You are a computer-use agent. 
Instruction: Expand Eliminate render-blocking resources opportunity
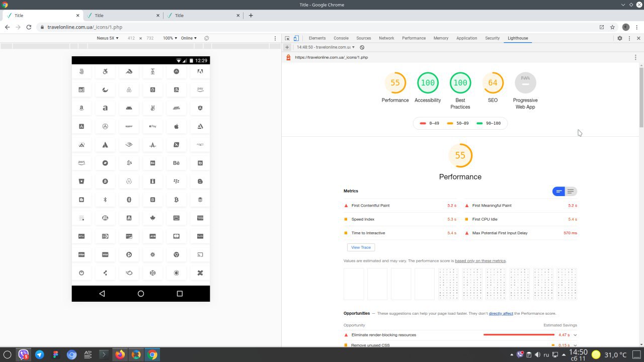coord(460,335)
